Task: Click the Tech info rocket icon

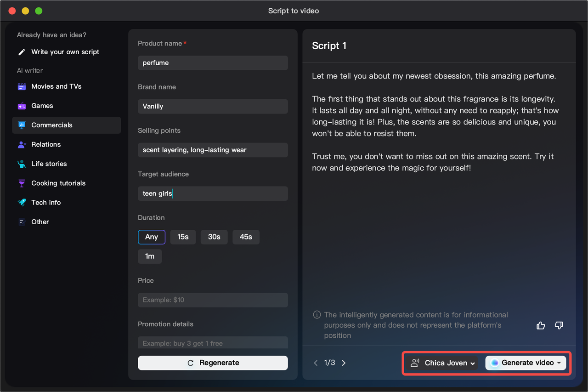Action: coord(22,202)
